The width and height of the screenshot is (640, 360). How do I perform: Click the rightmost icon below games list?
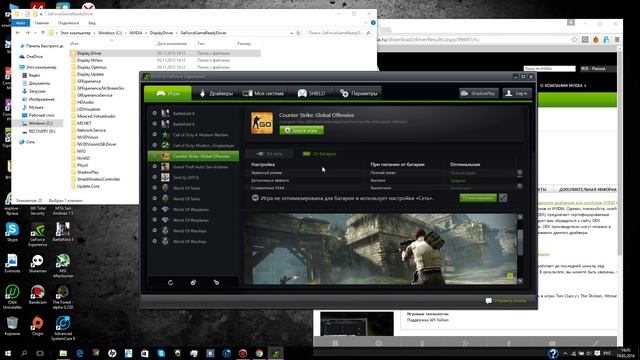[216, 282]
